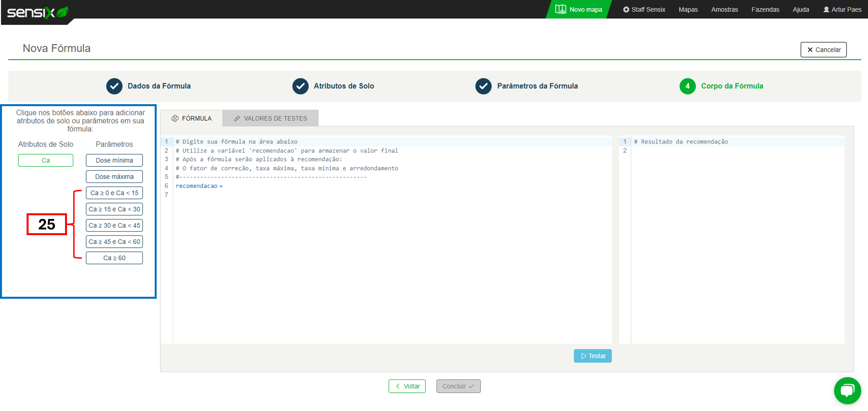Click the Parâmetros da Fórmula checkmark step
Viewport: 868px width, 411px height.
(x=483, y=86)
